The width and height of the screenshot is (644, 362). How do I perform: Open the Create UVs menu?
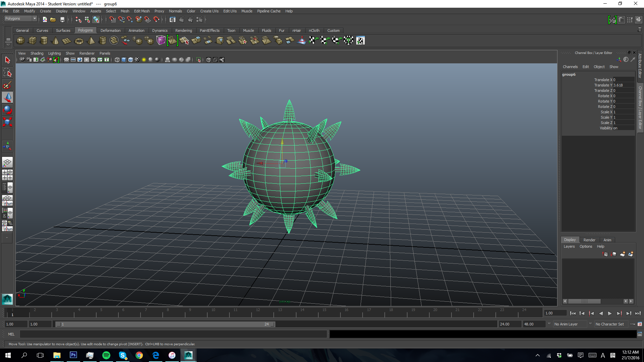point(209,11)
